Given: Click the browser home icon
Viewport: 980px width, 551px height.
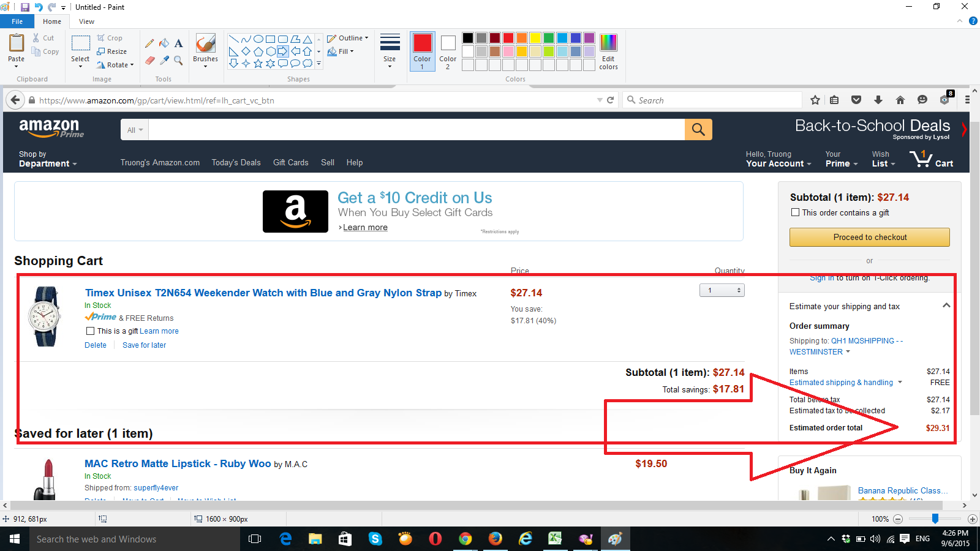Looking at the screenshot, I should (900, 100).
